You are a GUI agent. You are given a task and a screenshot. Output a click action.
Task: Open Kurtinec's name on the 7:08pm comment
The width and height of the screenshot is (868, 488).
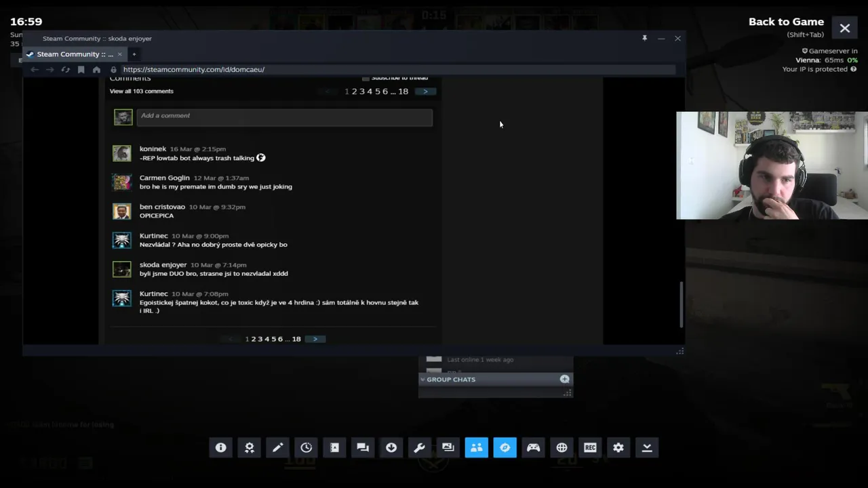click(x=153, y=294)
